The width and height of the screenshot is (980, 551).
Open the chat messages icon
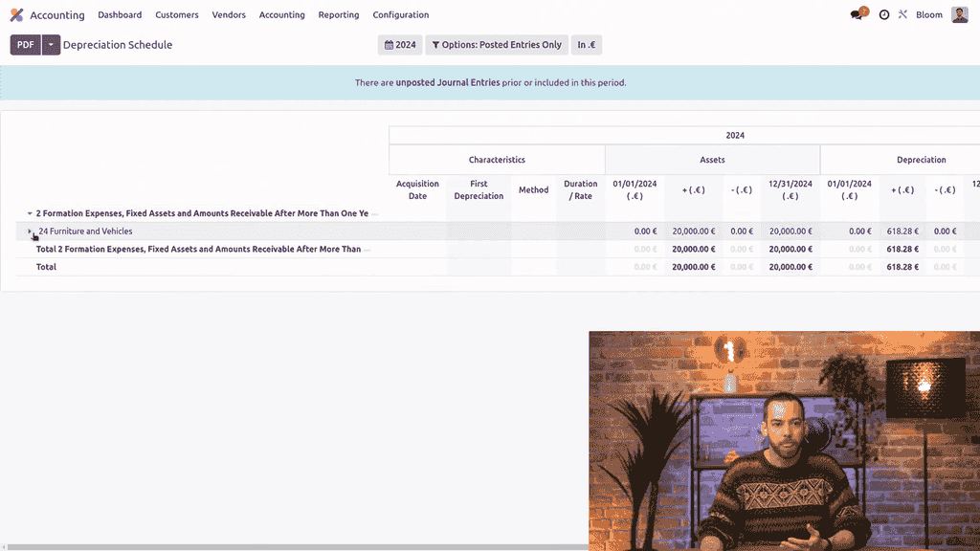pyautogui.click(x=857, y=15)
